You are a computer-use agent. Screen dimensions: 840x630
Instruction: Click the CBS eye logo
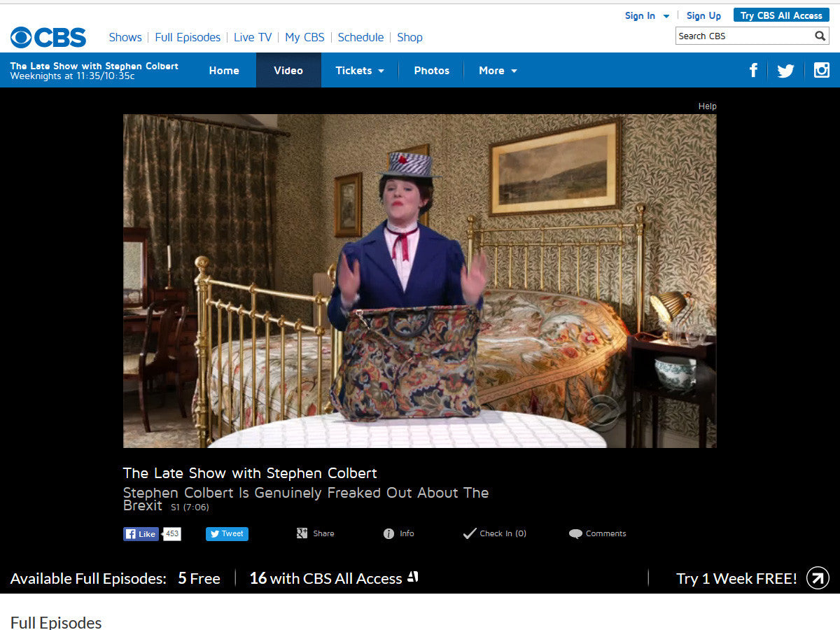tap(48, 37)
